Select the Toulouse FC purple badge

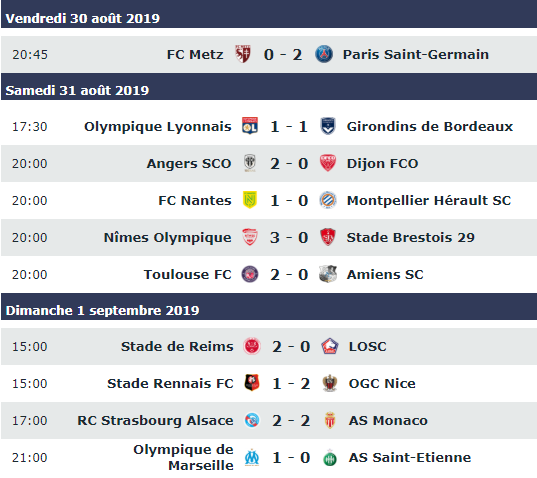click(250, 274)
